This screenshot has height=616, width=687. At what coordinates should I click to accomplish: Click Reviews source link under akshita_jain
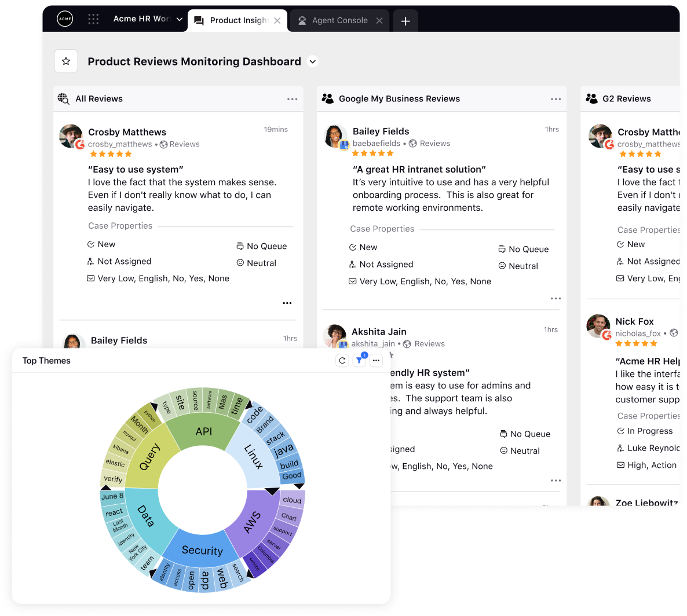click(x=424, y=344)
